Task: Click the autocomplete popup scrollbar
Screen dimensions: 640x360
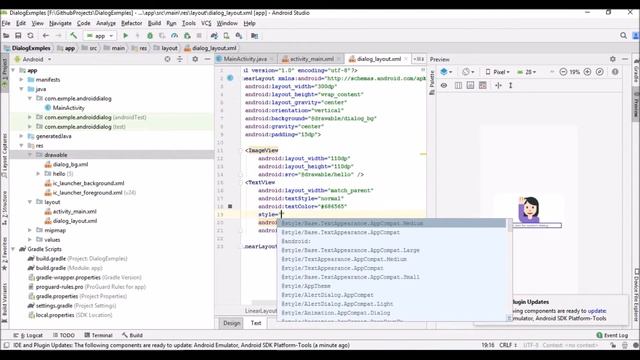Action: tap(509, 269)
